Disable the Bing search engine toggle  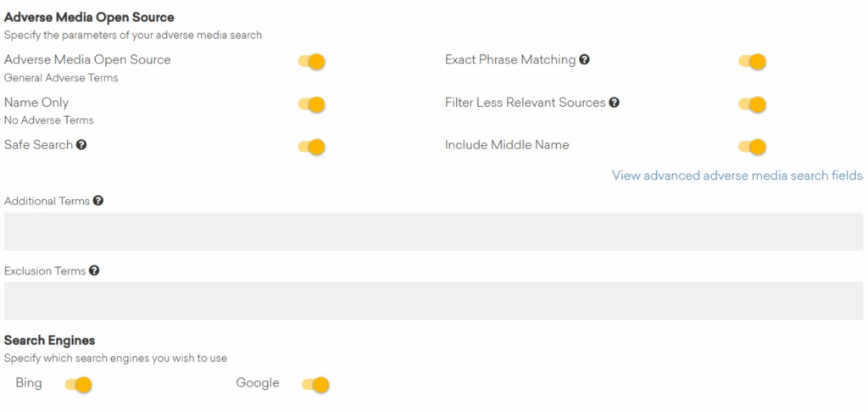coord(78,385)
